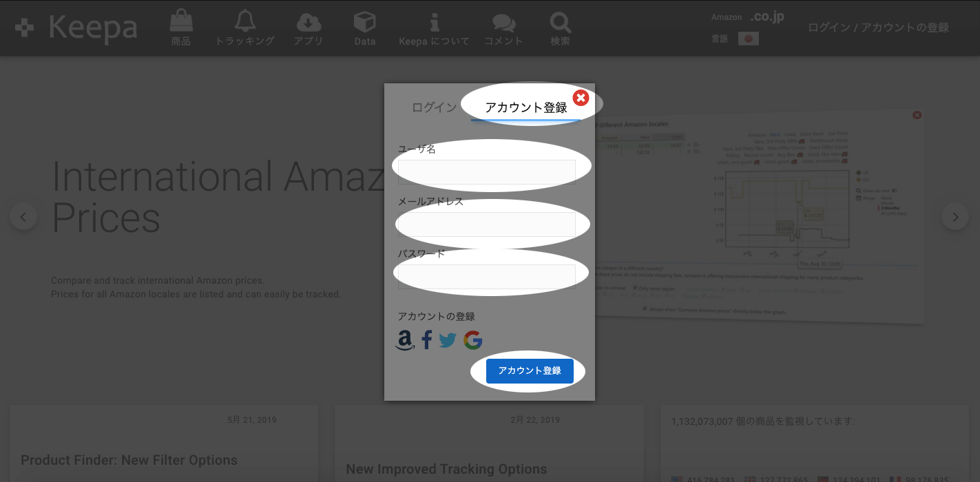
Task: Open the Data cube icon
Action: [364, 21]
